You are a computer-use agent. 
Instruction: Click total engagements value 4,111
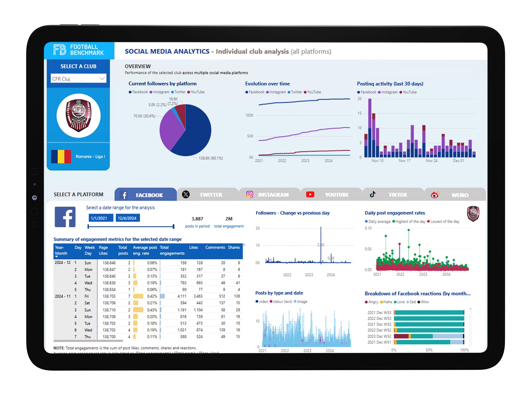[x=182, y=296]
